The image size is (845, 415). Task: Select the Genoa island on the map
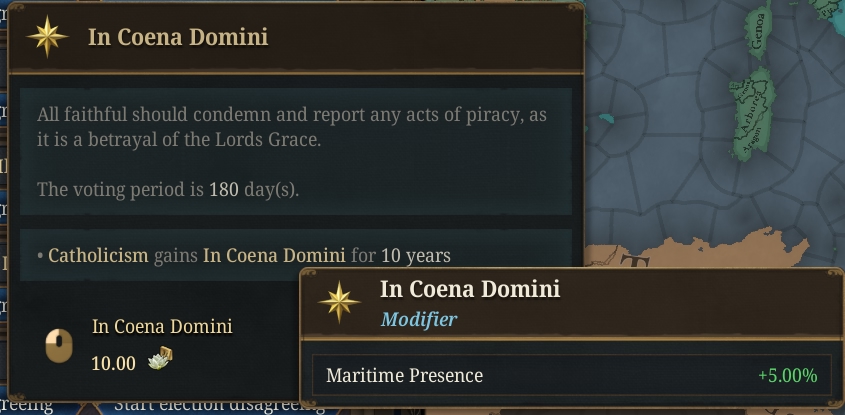click(759, 31)
